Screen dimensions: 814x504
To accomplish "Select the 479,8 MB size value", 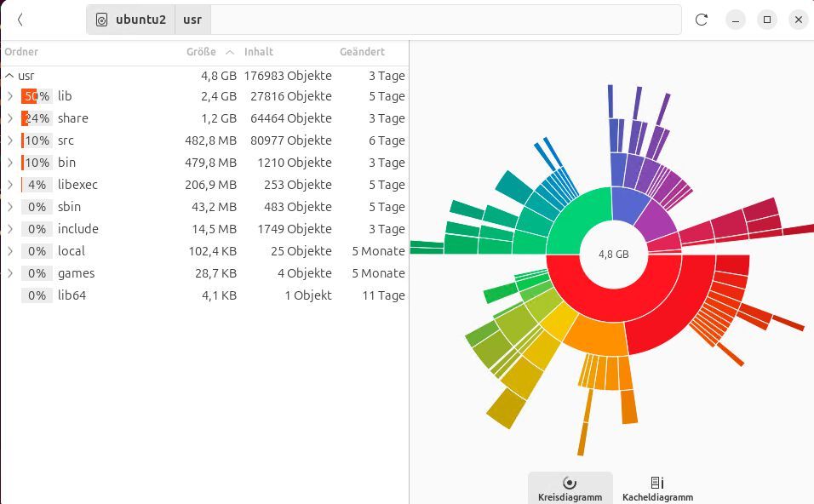I will (x=211, y=163).
